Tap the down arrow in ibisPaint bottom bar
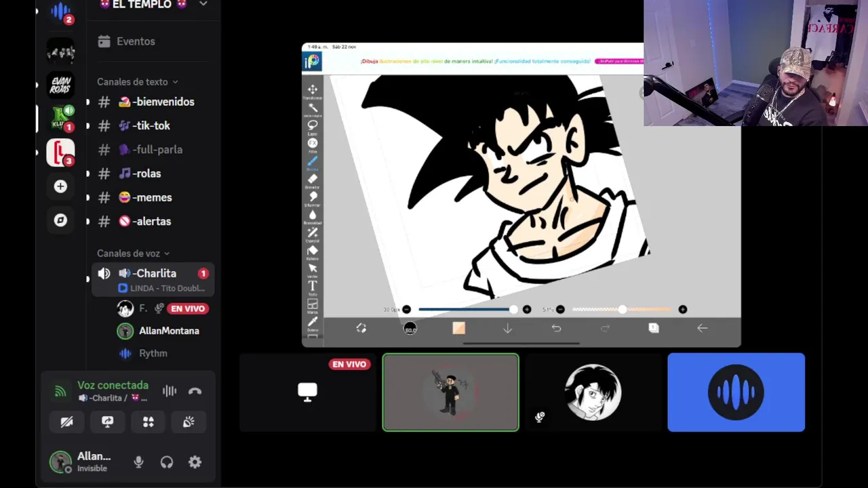Screen dimensions: 868x488 click(x=507, y=328)
